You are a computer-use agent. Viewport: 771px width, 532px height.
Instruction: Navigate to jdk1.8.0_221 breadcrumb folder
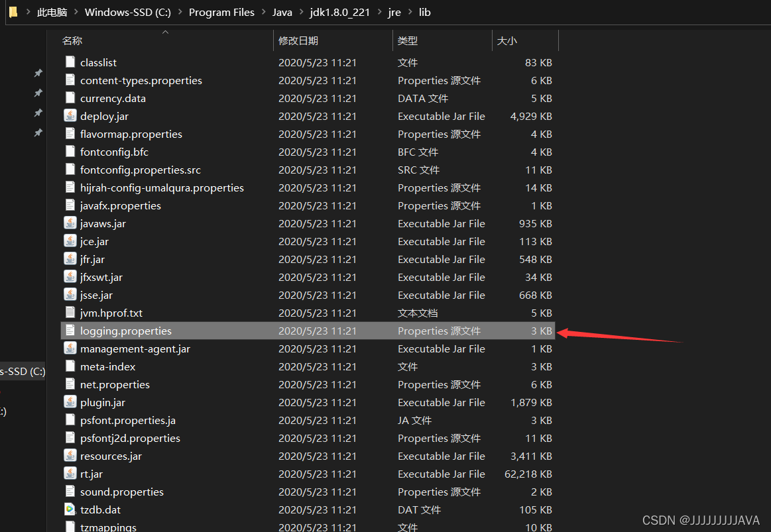point(340,13)
